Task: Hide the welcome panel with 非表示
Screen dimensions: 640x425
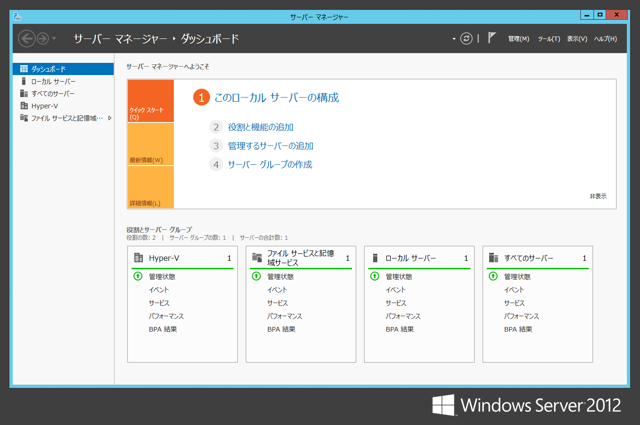Action: 598,196
